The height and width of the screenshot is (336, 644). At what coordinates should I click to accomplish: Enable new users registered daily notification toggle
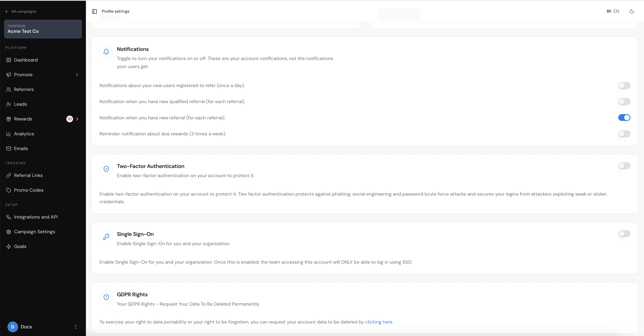coord(624,86)
